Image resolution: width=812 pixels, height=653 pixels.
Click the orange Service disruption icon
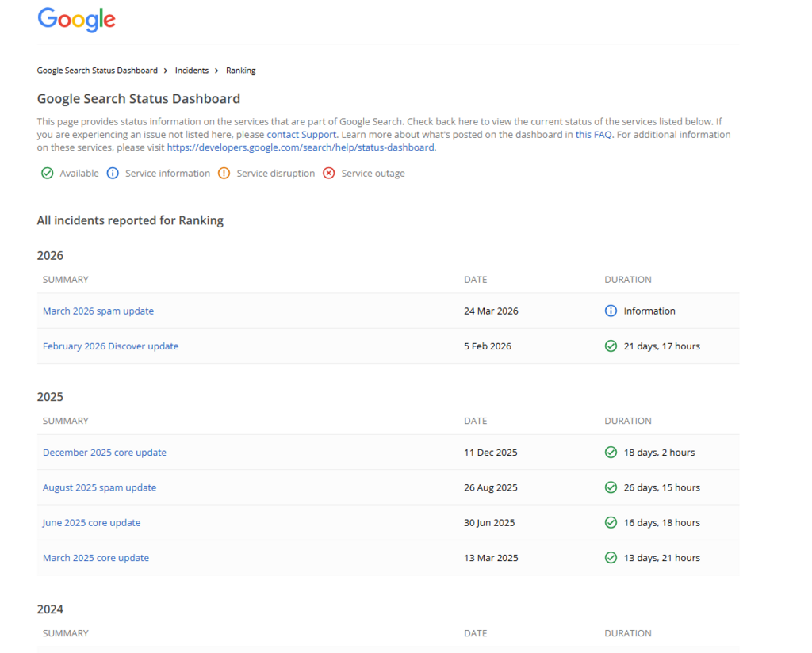(x=224, y=173)
